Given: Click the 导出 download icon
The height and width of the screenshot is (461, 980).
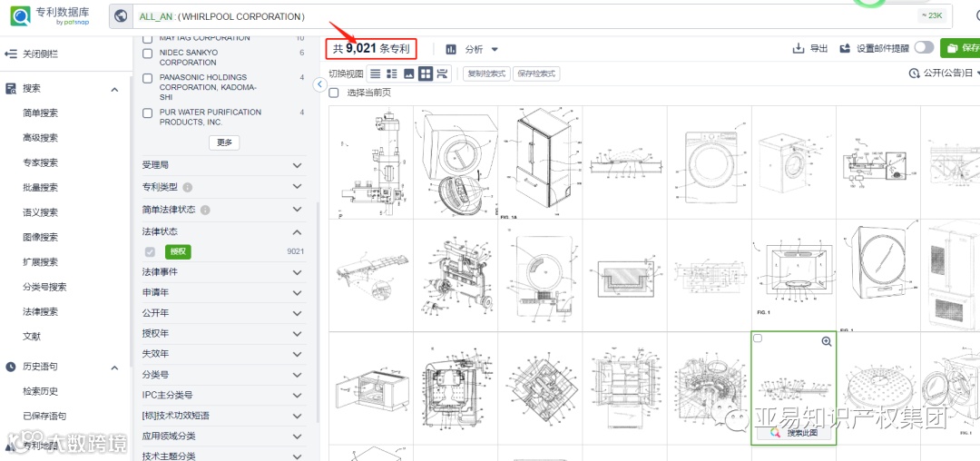Looking at the screenshot, I should (798, 49).
